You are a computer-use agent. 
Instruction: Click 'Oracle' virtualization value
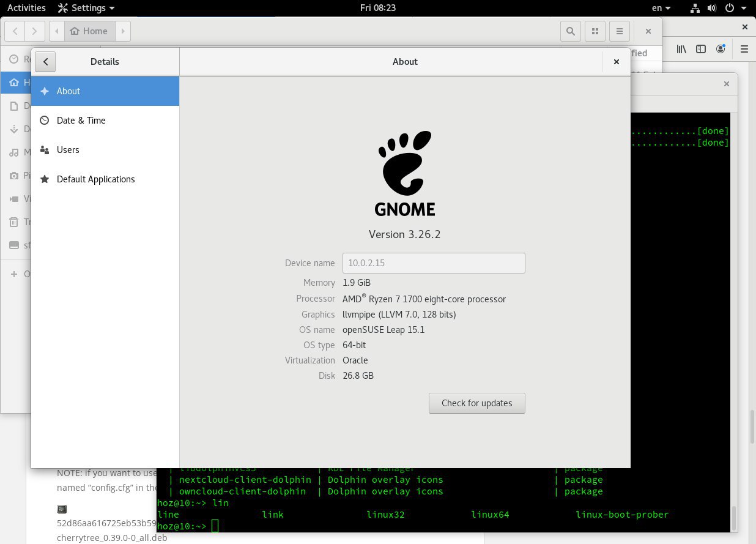coord(355,360)
